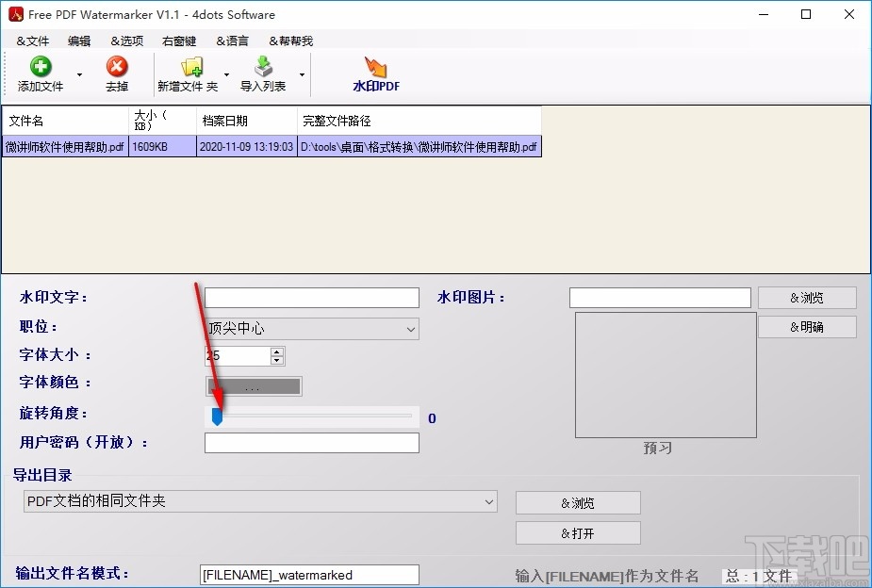Open the 右窗键 menu
Screen dimensions: 872x588
click(x=179, y=41)
